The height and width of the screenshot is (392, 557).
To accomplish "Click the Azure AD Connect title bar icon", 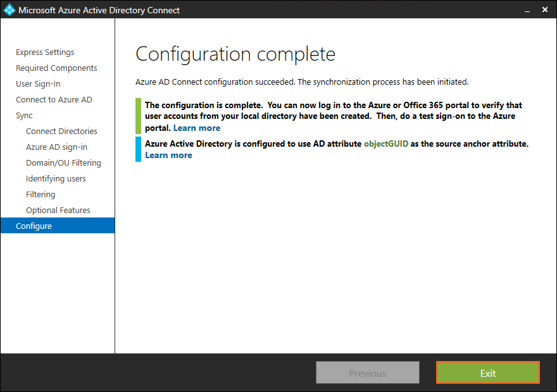I will [x=9, y=10].
